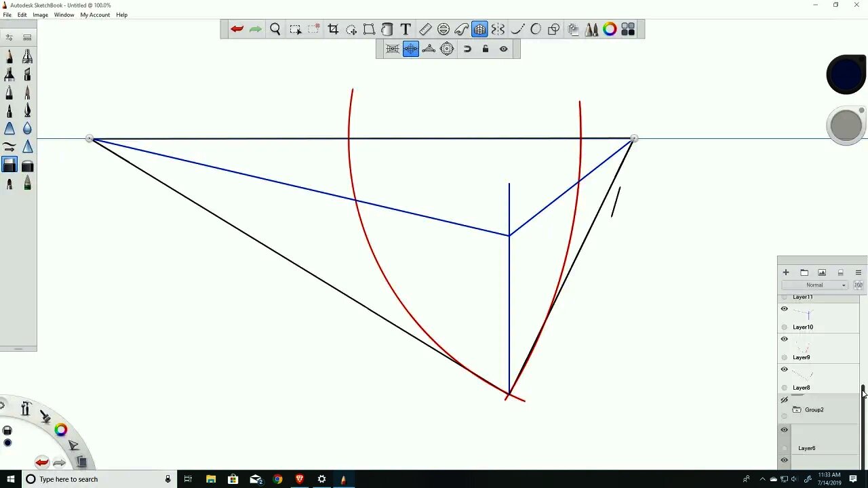Select the Crop tool
Screen dimensions: 868x488
coord(333,29)
